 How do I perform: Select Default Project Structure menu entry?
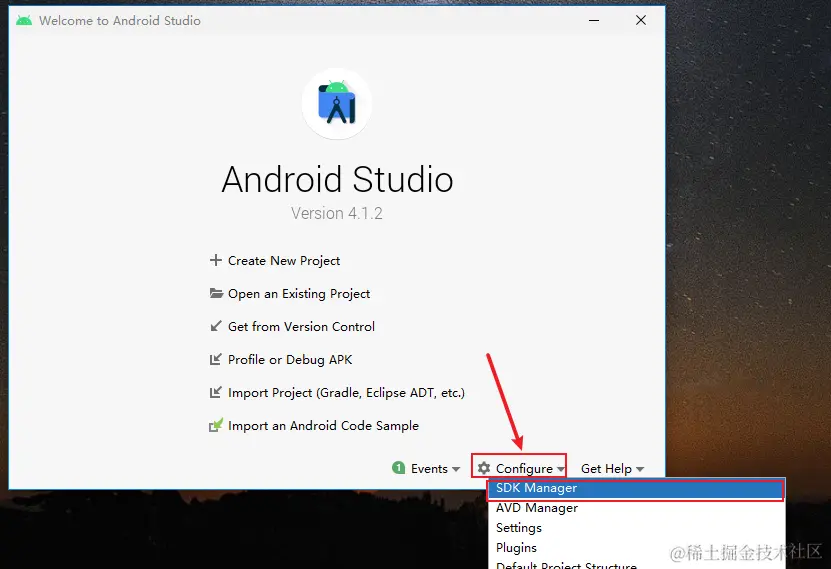(635, 564)
